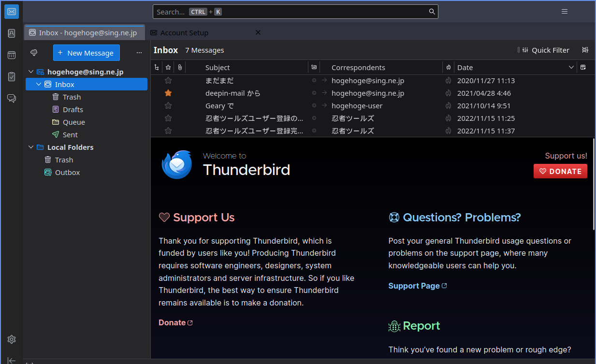This screenshot has height=364, width=596.
Task: Sort by attachment column header
Action: [x=179, y=67]
